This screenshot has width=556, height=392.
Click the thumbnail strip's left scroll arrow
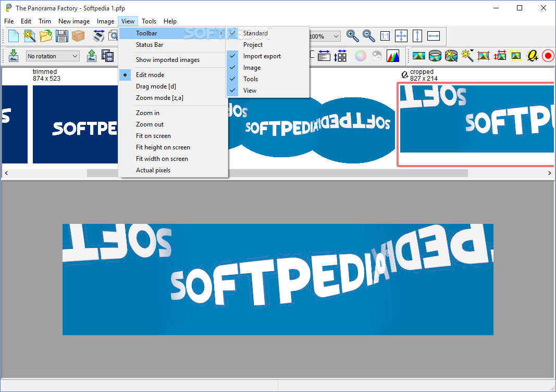(6, 173)
